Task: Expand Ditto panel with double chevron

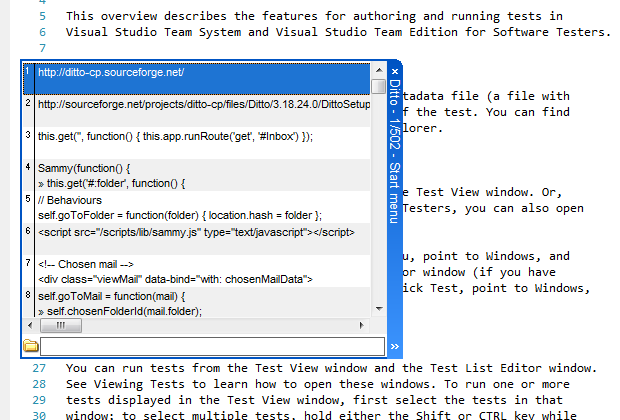Action: (395, 347)
